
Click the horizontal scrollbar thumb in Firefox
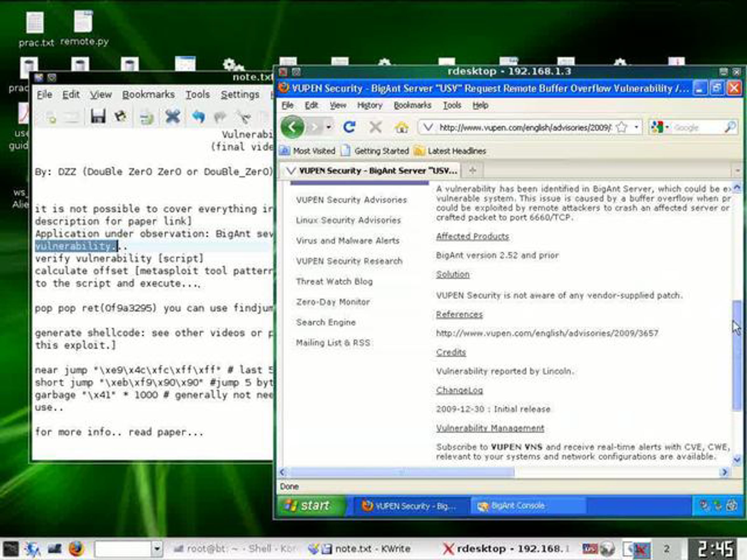(402, 472)
